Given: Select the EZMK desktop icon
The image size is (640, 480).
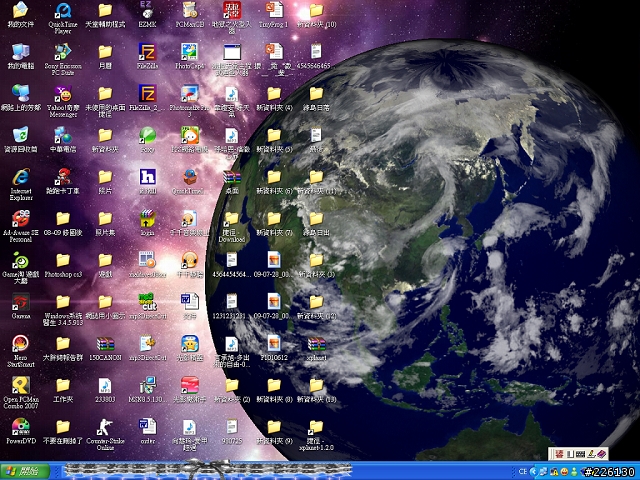Looking at the screenshot, I should [147, 14].
